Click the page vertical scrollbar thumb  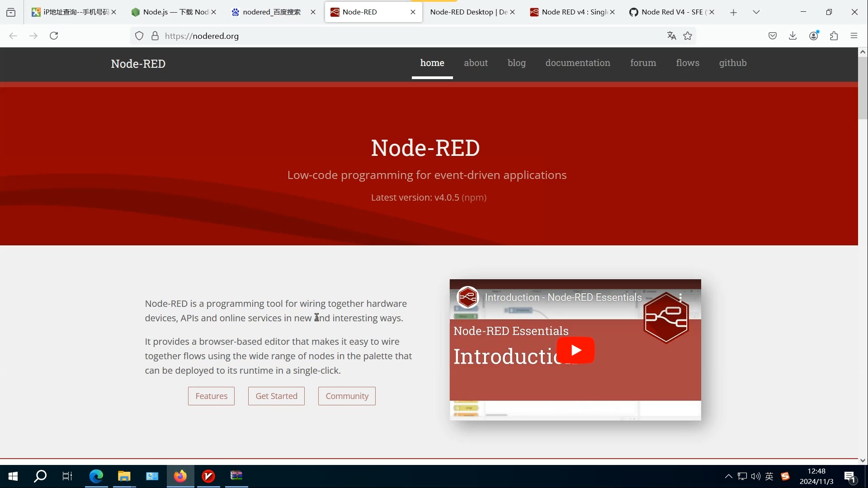pos(863,88)
